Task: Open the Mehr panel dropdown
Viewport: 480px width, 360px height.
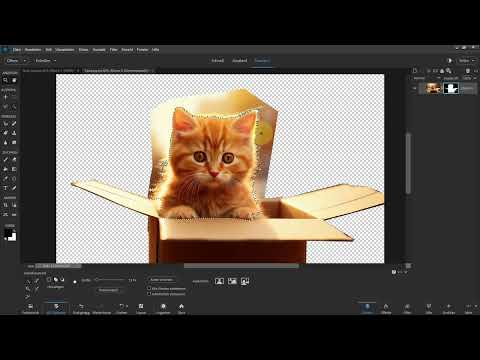Action: (469, 308)
